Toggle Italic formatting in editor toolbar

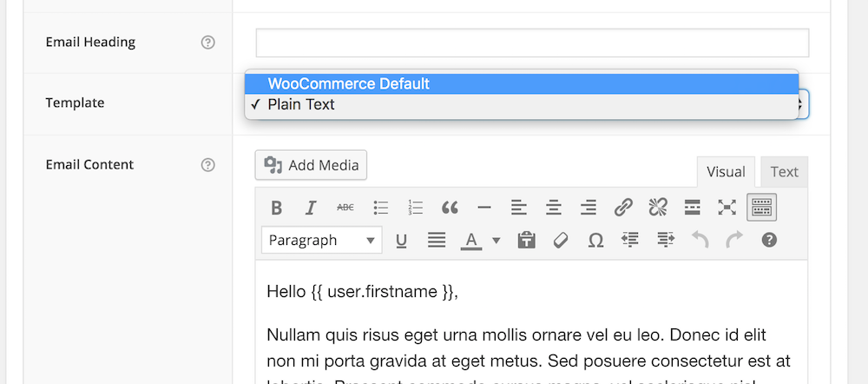pos(311,208)
